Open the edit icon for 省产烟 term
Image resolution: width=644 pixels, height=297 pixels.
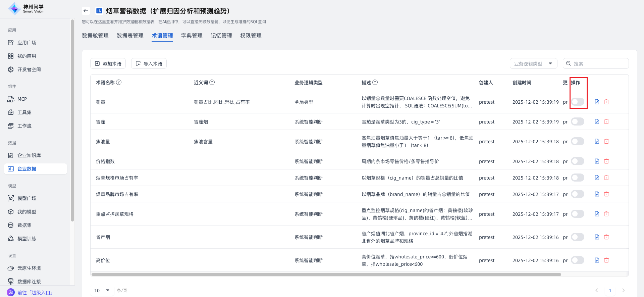597,237
